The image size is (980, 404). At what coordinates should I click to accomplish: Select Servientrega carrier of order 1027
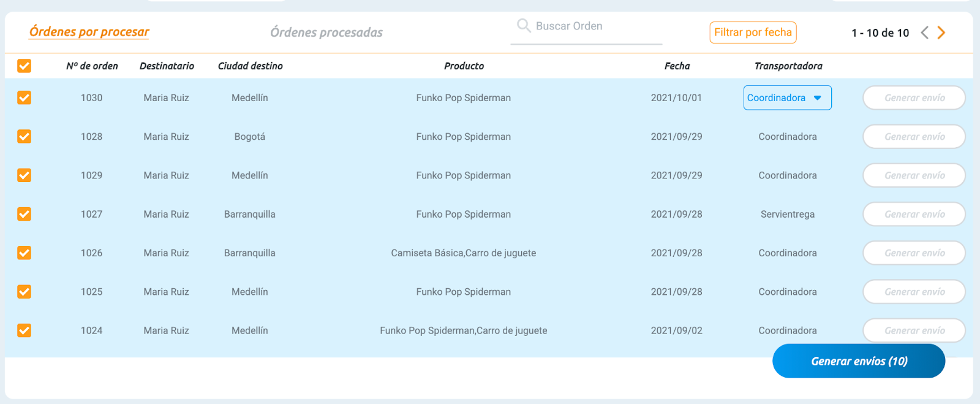[788, 214]
